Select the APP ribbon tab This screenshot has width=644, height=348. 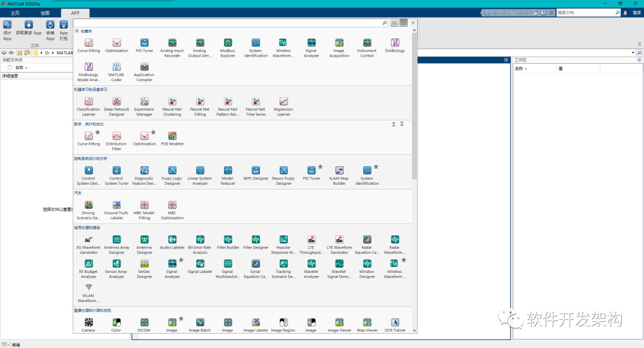point(75,13)
